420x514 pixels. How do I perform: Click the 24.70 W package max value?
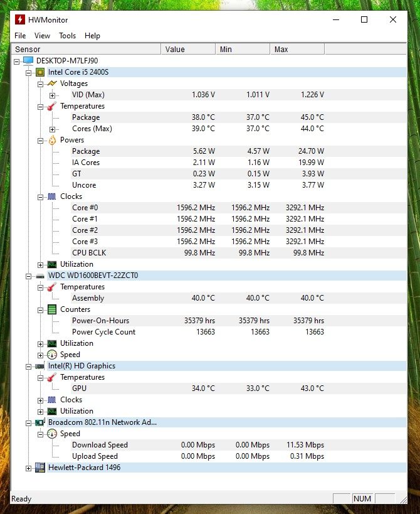(x=311, y=151)
